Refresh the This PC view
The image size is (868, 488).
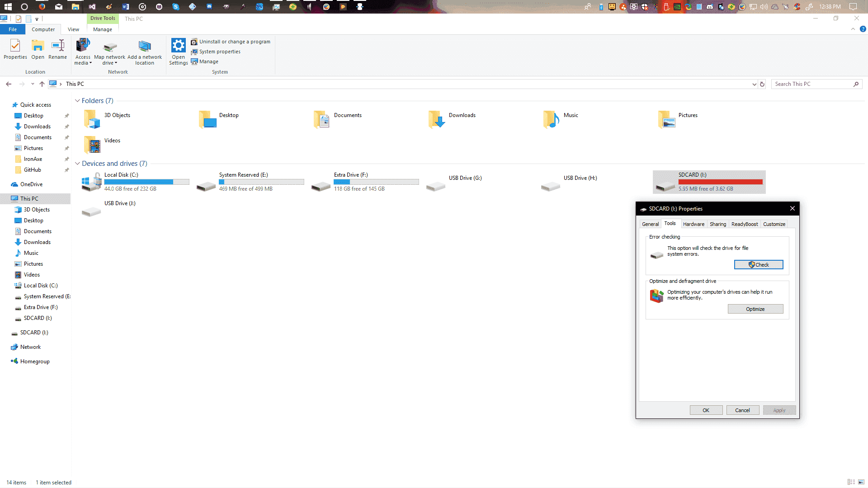[x=762, y=84]
